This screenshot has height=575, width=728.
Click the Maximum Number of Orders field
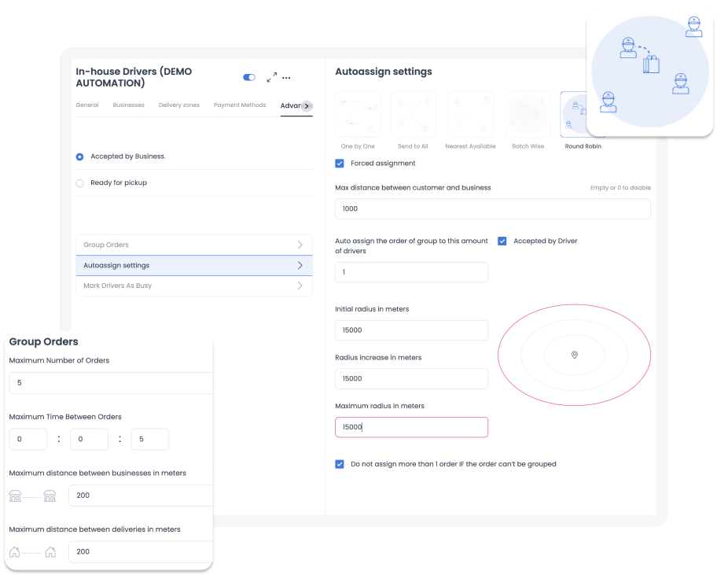(110, 383)
